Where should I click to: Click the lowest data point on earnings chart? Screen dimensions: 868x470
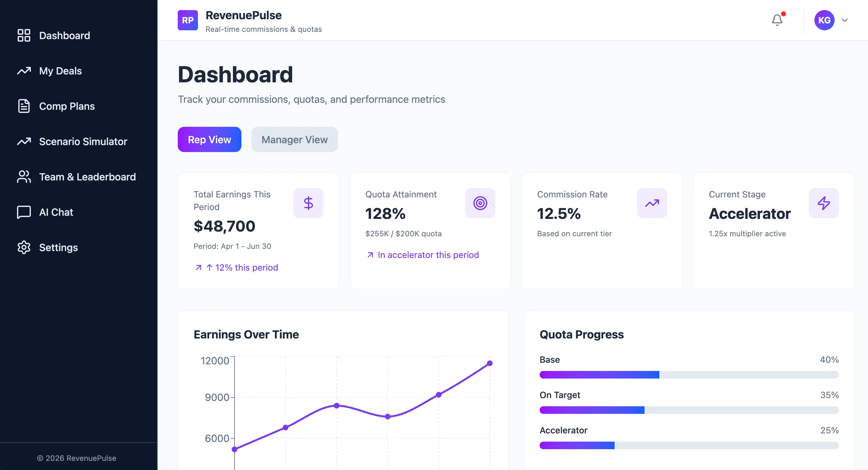[234, 449]
